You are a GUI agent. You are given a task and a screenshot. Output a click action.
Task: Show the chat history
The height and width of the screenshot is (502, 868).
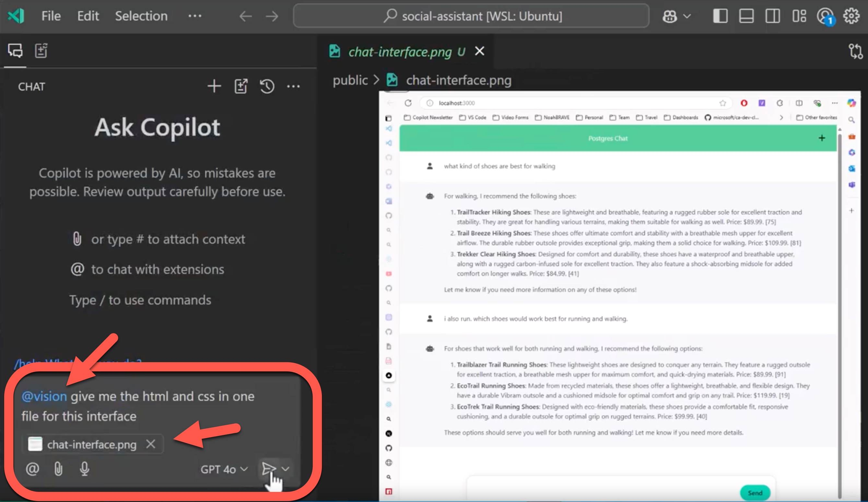[267, 86]
